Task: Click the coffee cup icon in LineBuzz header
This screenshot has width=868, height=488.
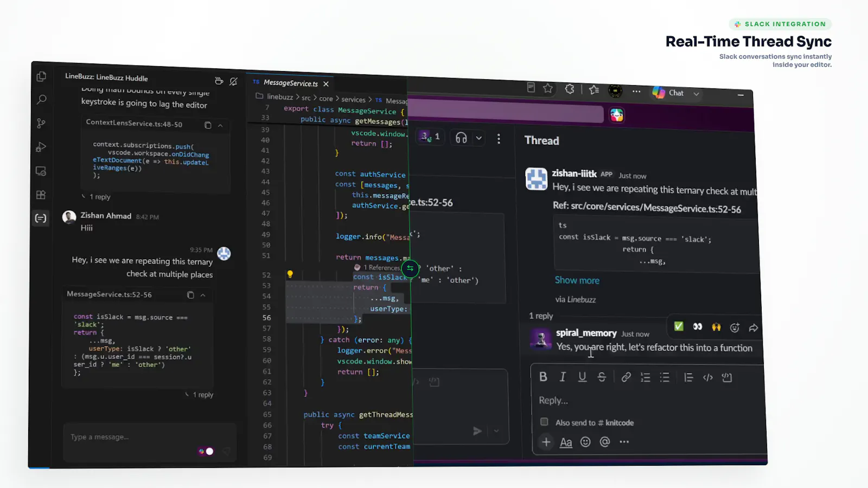Action: pyautogui.click(x=219, y=81)
